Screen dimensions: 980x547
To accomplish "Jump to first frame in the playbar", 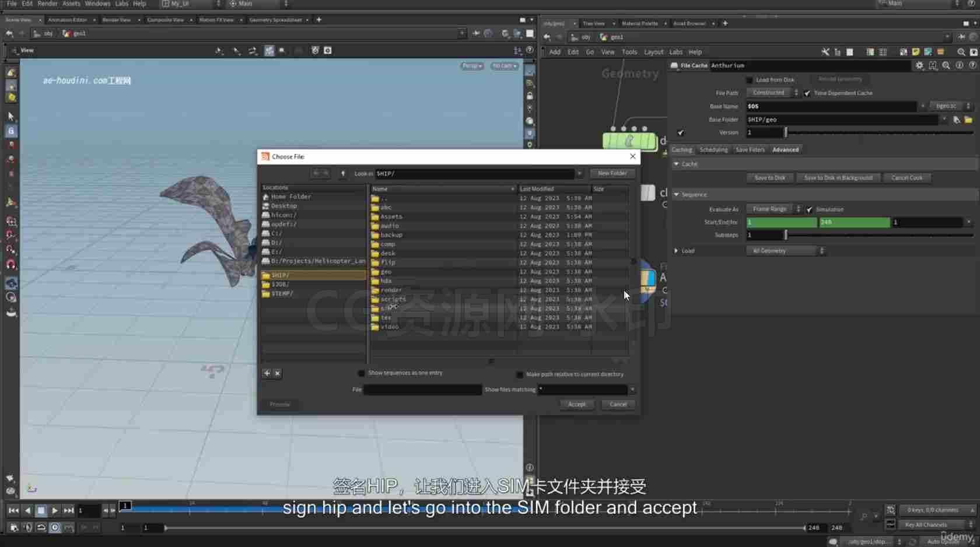I will tap(13, 510).
